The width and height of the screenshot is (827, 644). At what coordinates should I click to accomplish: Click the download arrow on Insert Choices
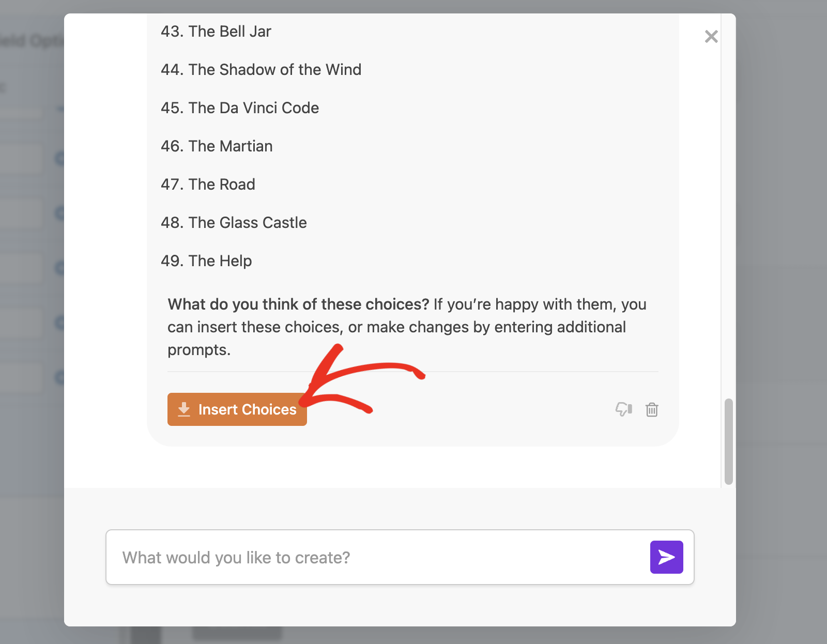click(183, 409)
